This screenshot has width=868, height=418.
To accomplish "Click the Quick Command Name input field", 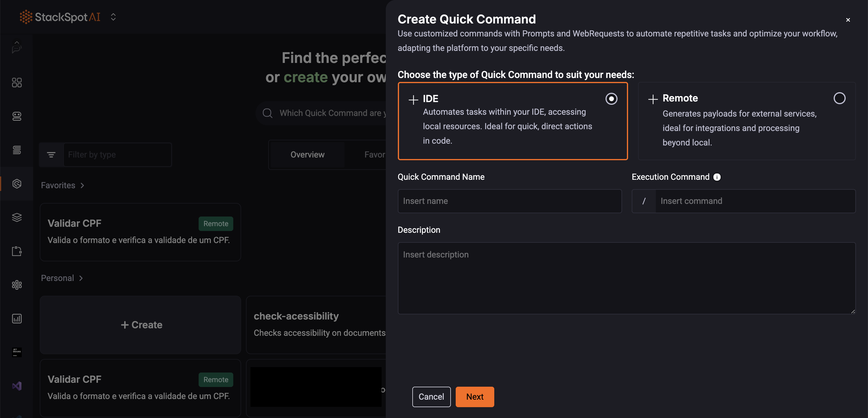I will tap(509, 201).
